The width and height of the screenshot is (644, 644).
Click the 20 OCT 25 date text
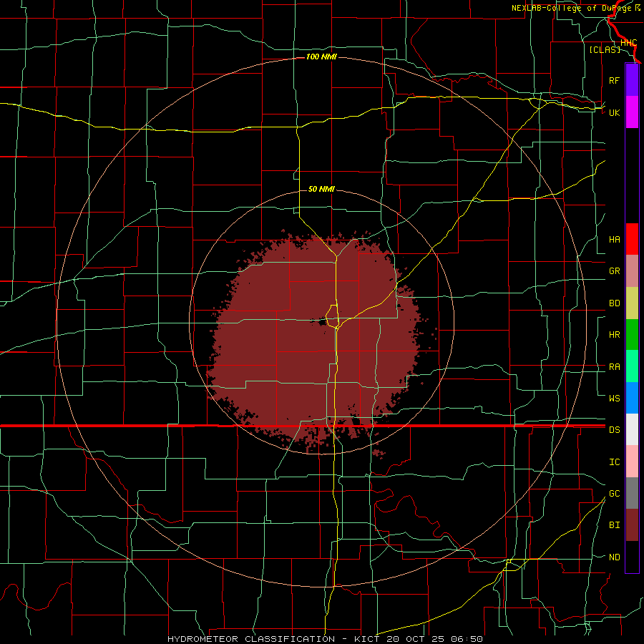tap(415, 639)
